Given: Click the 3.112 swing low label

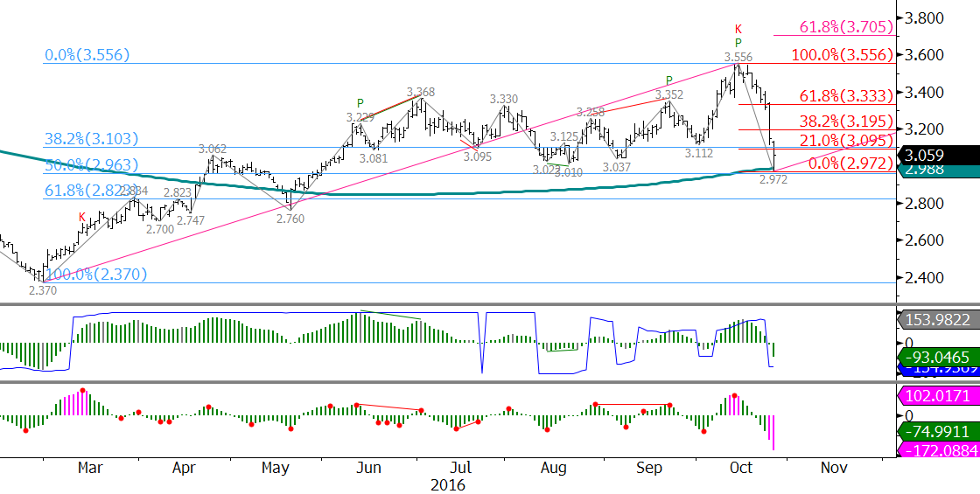Looking at the screenshot, I should 699,153.
